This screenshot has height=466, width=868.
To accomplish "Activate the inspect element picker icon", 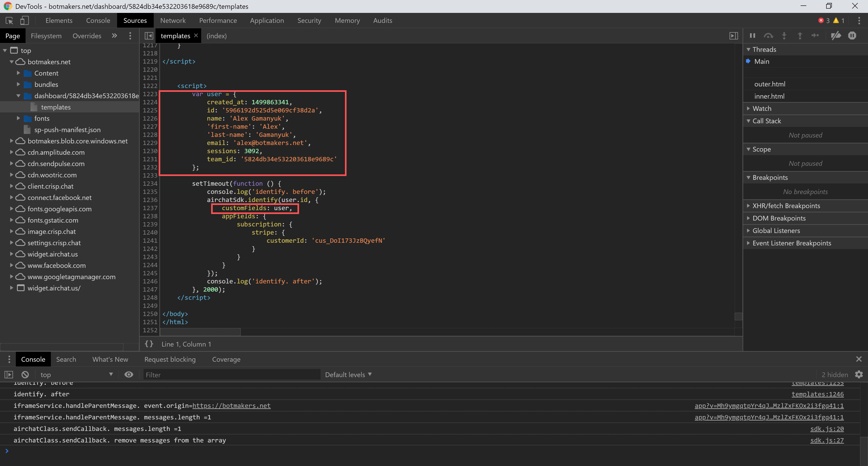I will pos(9,21).
